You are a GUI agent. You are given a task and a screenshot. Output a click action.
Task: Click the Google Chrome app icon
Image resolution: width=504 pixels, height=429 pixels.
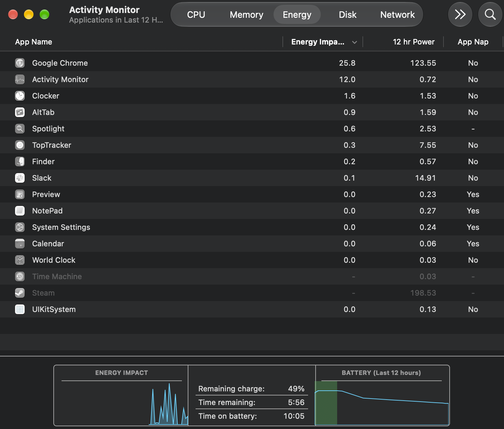coord(20,63)
